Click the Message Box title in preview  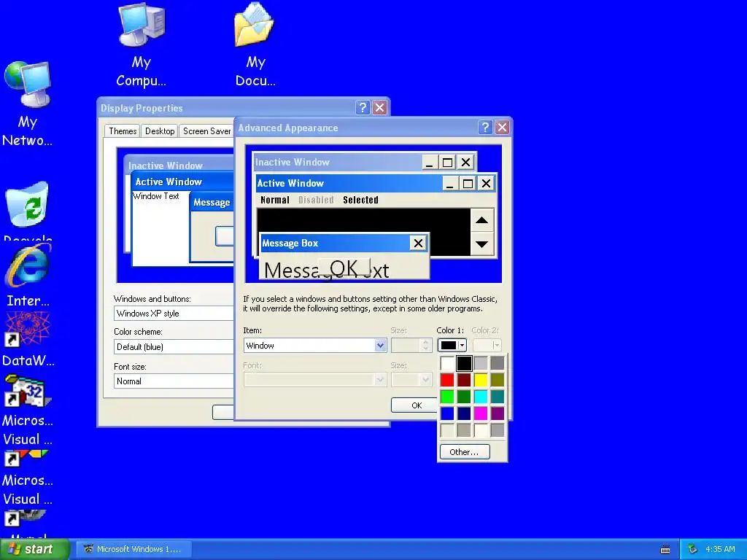click(x=335, y=243)
